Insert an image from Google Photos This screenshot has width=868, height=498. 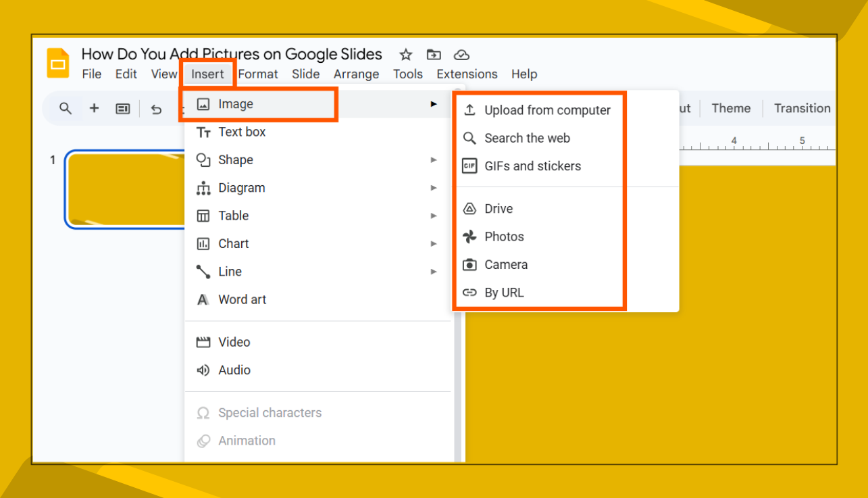pos(504,236)
